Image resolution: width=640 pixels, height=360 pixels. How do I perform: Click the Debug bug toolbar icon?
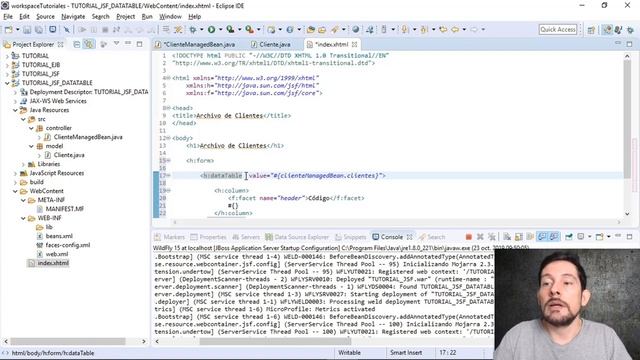[193, 29]
